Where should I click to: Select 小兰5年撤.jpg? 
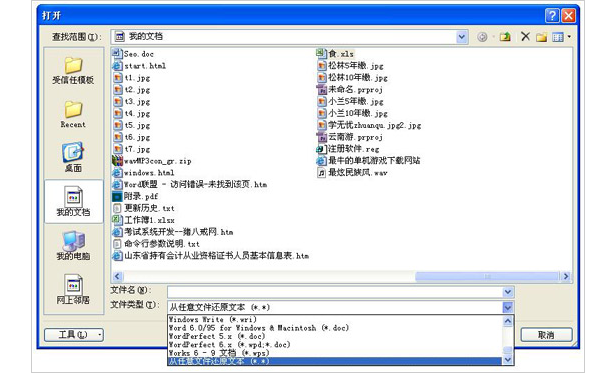coord(350,102)
